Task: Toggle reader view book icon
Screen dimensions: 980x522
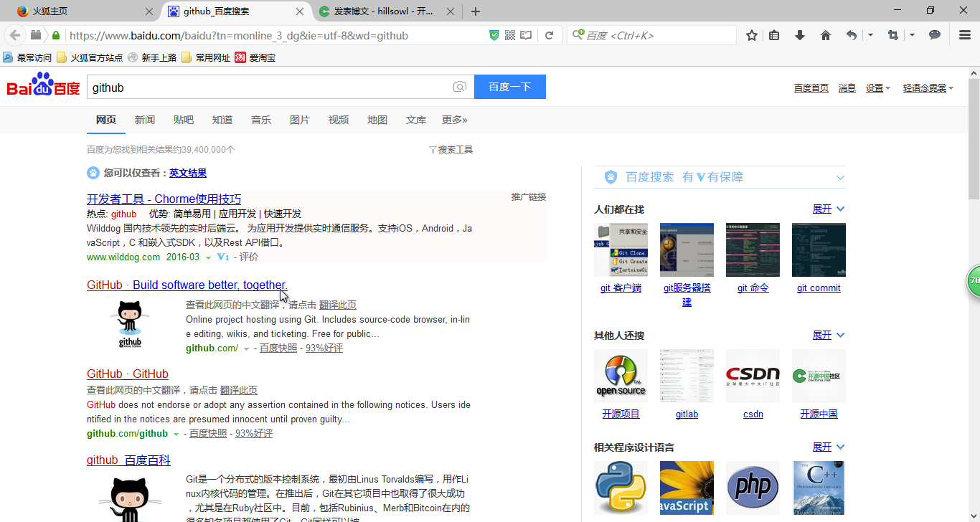Action: [x=526, y=35]
